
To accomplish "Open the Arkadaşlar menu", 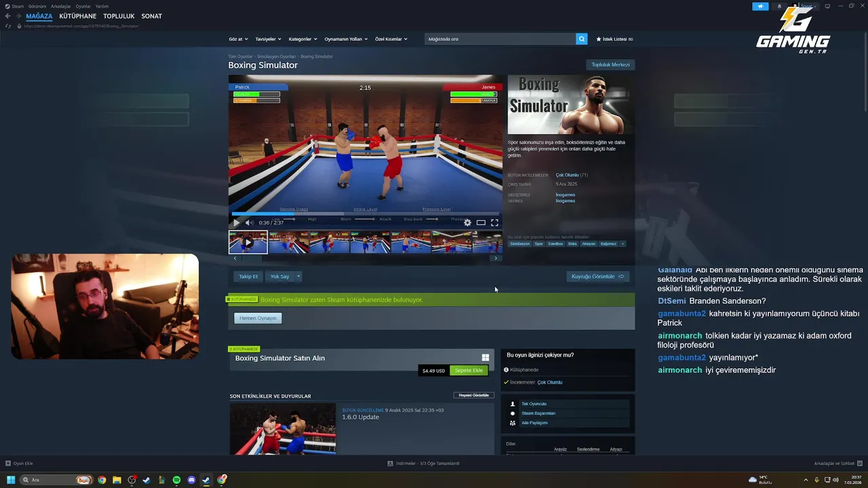I will (x=61, y=6).
